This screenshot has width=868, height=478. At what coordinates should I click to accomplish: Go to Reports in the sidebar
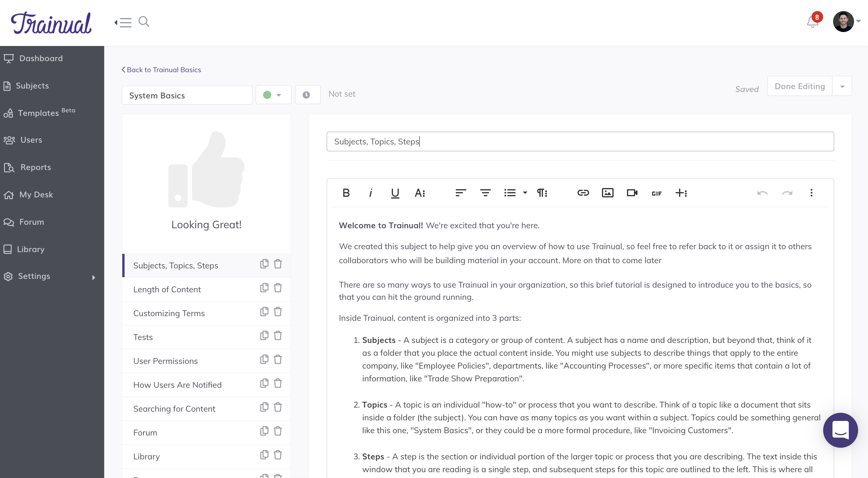tap(36, 167)
